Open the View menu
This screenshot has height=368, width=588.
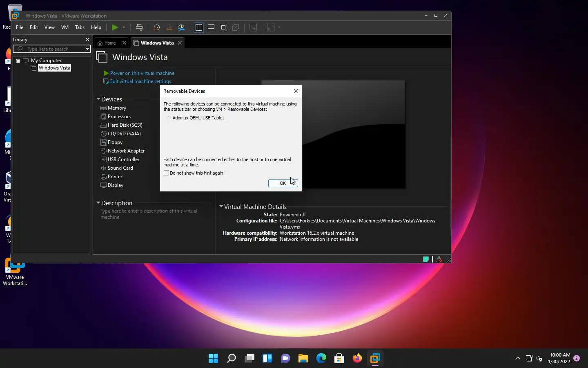tap(49, 27)
